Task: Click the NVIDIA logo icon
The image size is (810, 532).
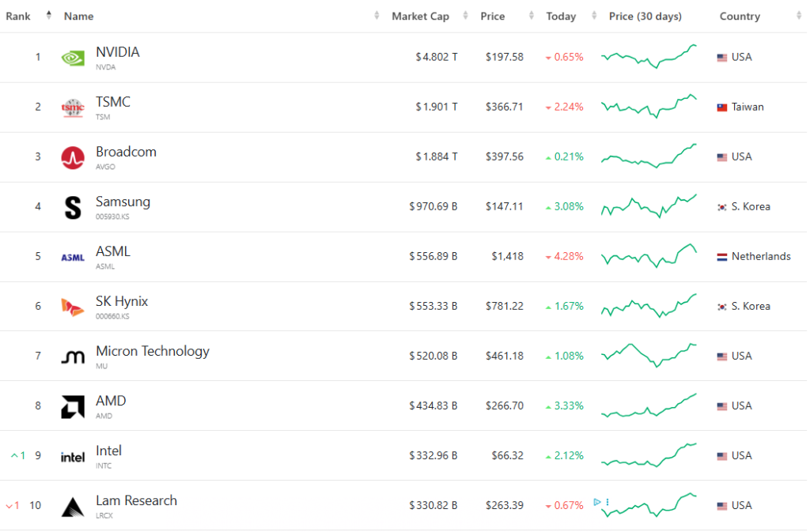Action: (x=73, y=58)
